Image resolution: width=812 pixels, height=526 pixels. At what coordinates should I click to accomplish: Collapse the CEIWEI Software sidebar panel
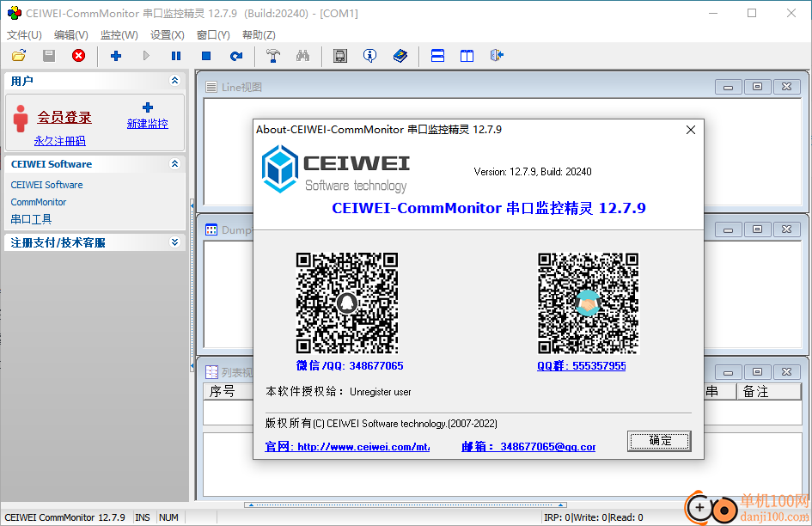pyautogui.click(x=174, y=164)
